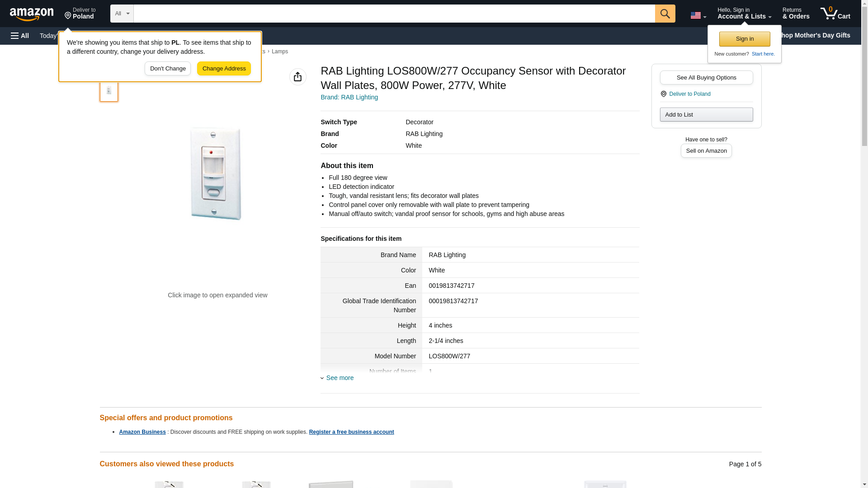Screen dimensions: 868x488
Task: Open the share icon beside product image
Action: coord(297,77)
